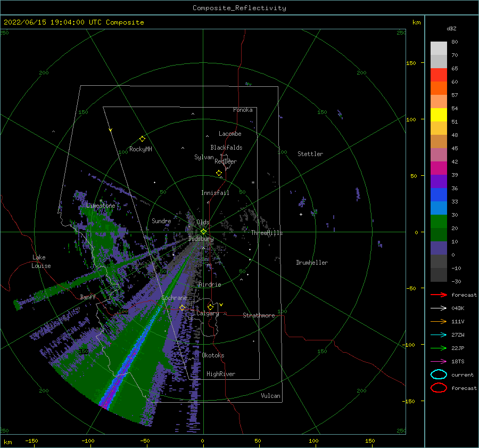This screenshot has height=448, width=479.
Task: Click the Composite_Reflectivity title text
Action: point(240,8)
